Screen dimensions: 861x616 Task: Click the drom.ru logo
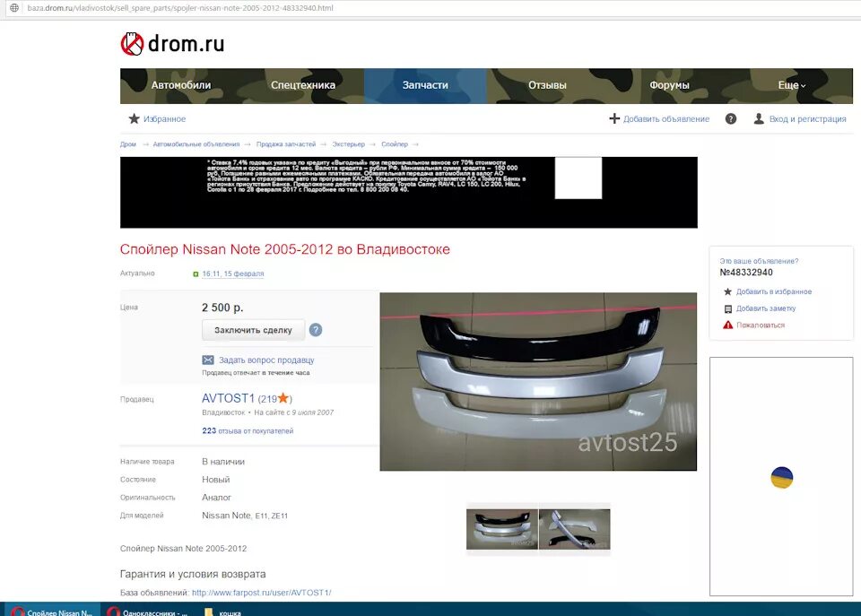point(172,44)
